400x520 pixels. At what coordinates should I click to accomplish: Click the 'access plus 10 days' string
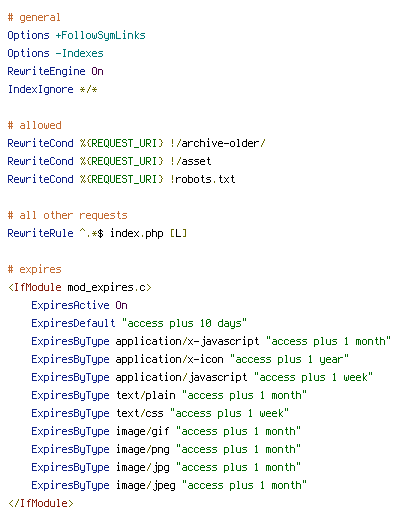coord(184,323)
